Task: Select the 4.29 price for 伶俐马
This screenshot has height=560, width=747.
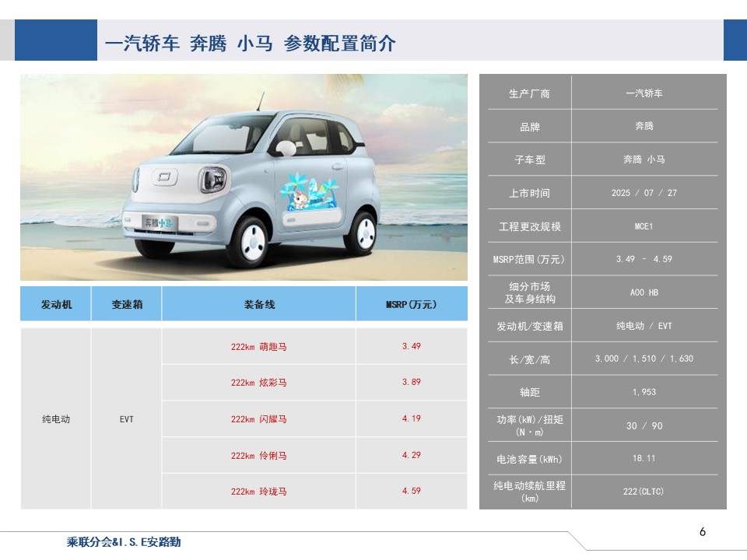Action: [412, 455]
